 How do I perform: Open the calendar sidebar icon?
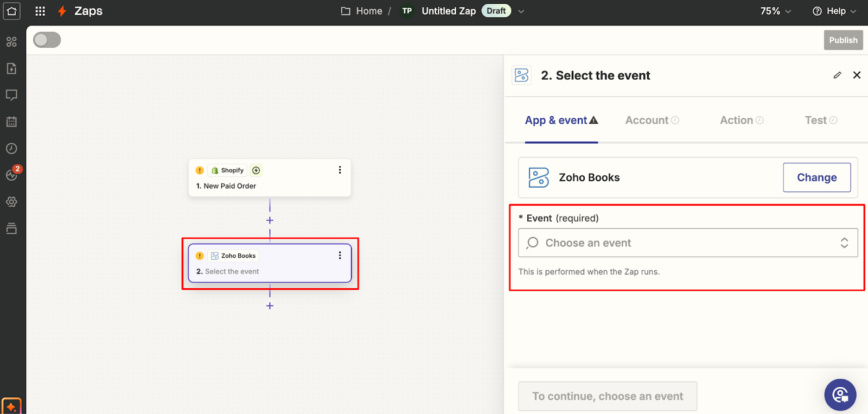pos(11,122)
